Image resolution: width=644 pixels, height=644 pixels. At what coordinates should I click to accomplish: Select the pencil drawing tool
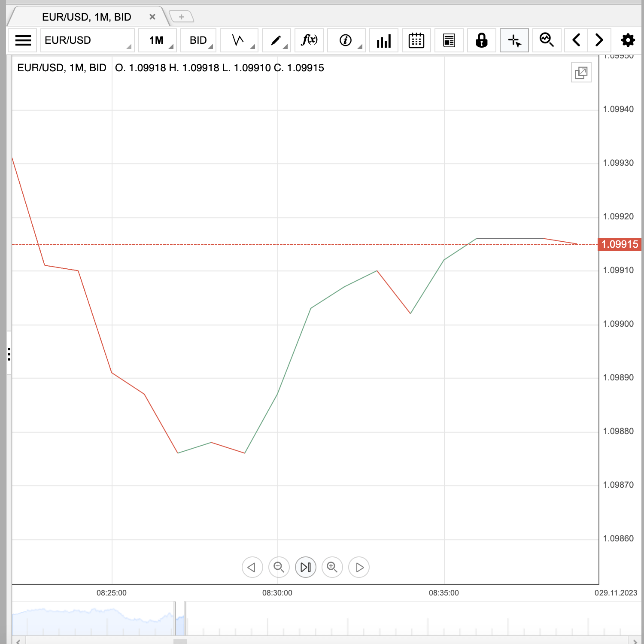coord(276,40)
